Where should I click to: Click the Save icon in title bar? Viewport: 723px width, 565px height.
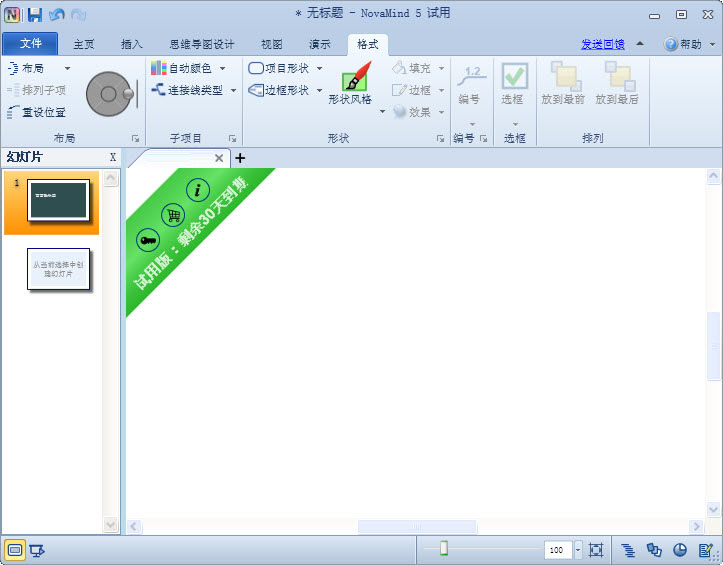(x=35, y=14)
